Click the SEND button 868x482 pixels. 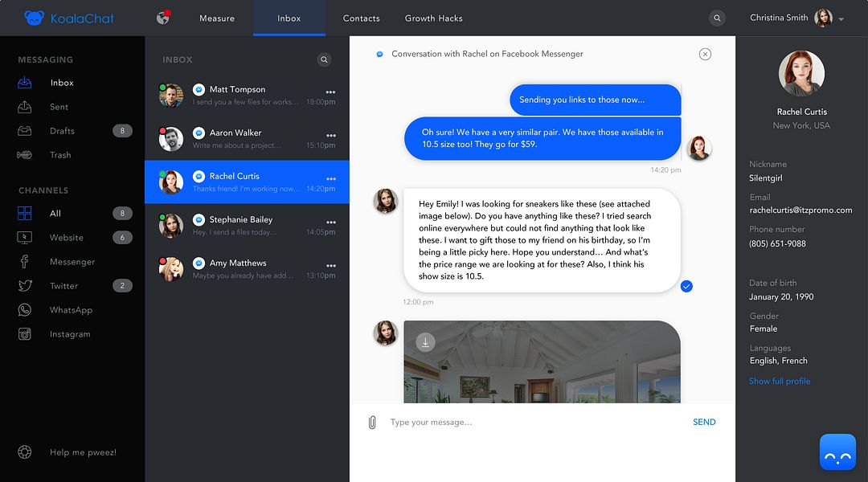point(704,422)
